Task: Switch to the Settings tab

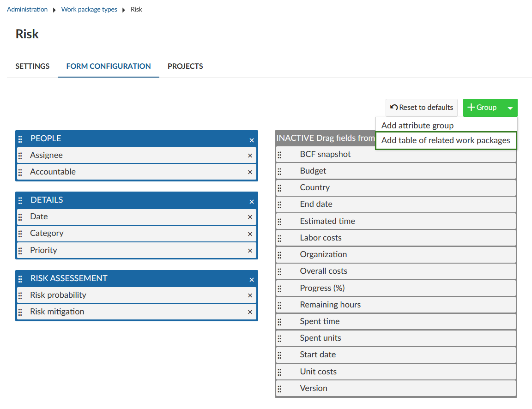Action: tap(32, 66)
